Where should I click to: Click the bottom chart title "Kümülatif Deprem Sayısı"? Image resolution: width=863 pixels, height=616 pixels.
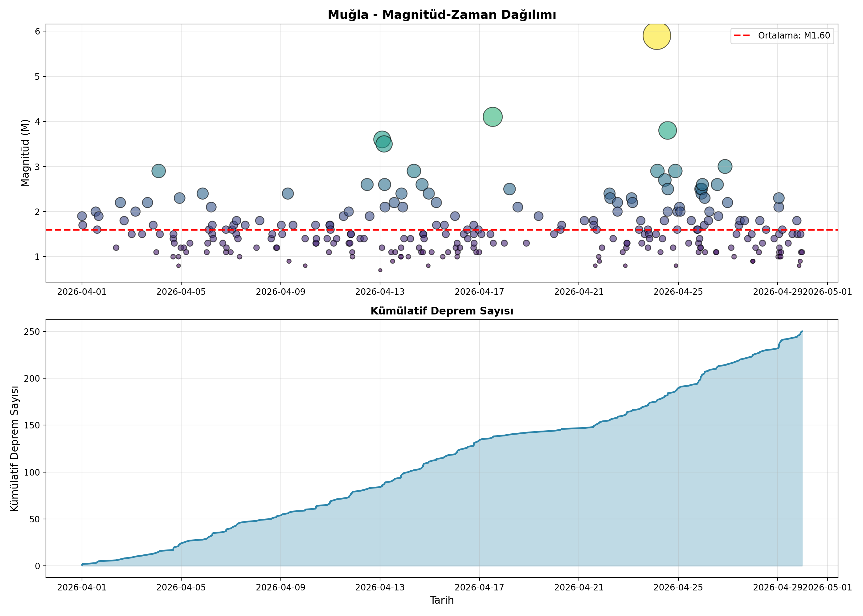pyautogui.click(x=442, y=311)
